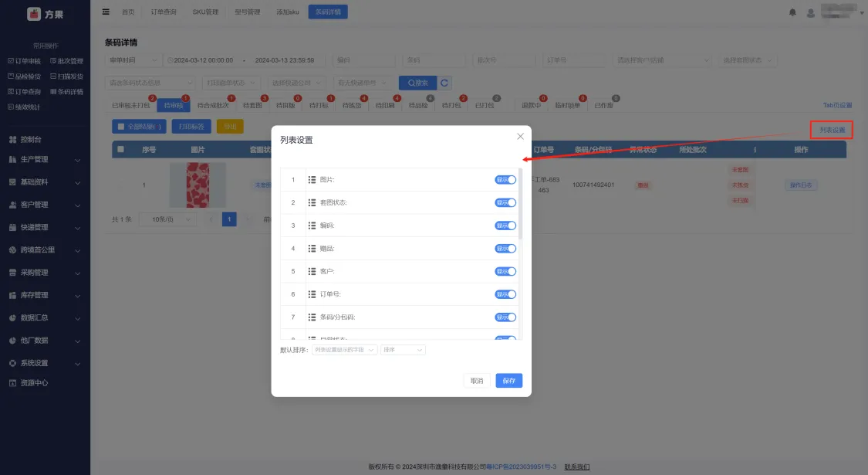Switch to 添加sku top tab
Viewport: 868px width, 475px height.
point(287,12)
